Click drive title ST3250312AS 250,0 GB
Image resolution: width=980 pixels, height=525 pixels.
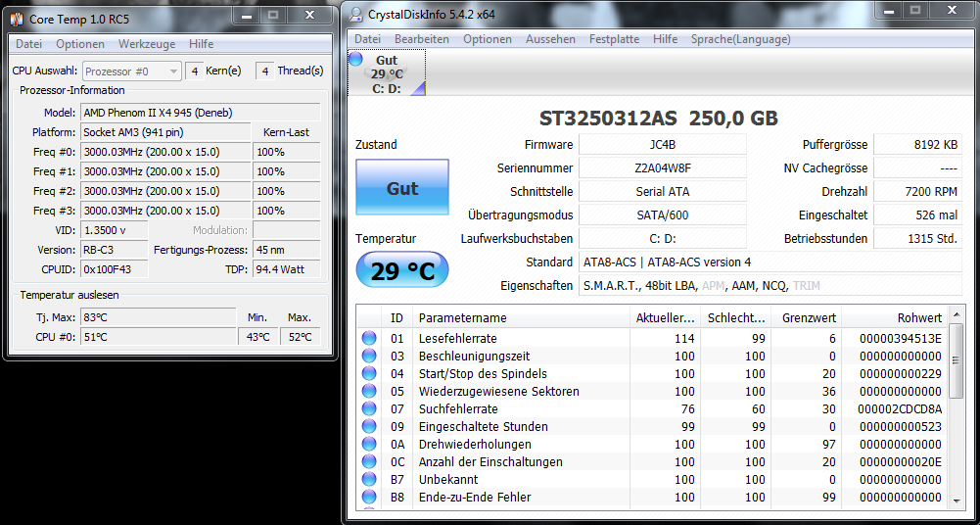(x=658, y=119)
